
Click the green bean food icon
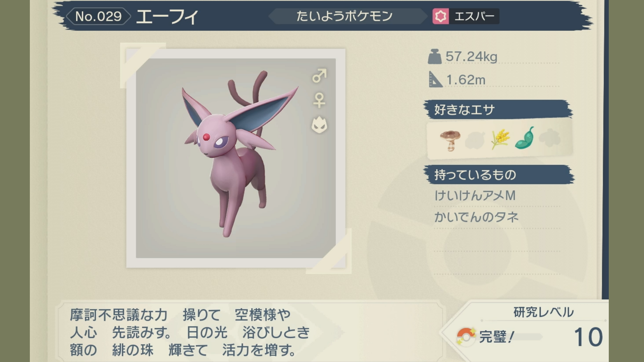pos(525,138)
